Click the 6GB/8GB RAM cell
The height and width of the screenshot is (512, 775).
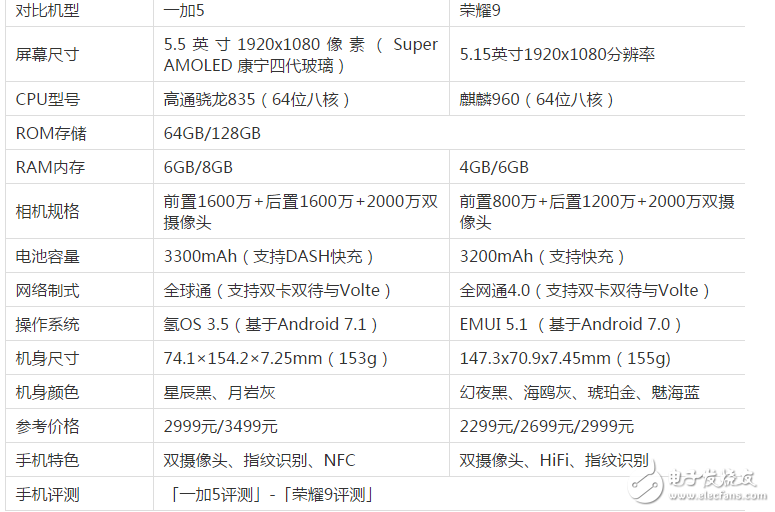click(198, 167)
